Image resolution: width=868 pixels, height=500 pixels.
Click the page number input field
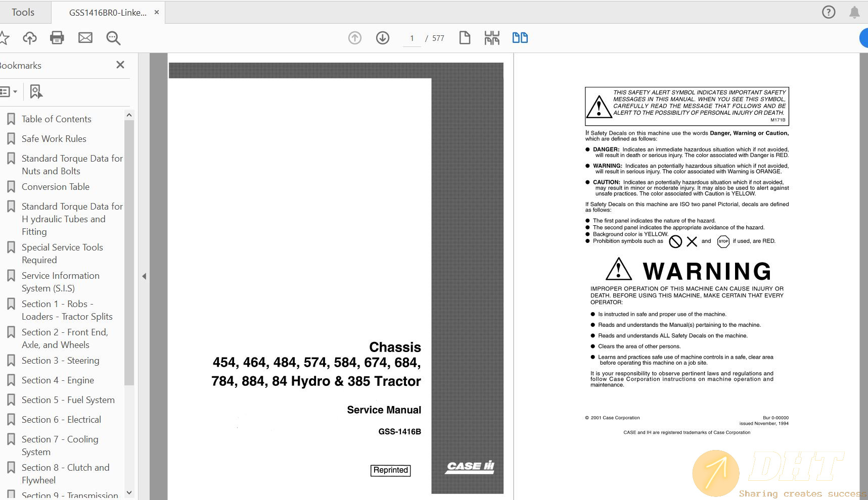(412, 38)
